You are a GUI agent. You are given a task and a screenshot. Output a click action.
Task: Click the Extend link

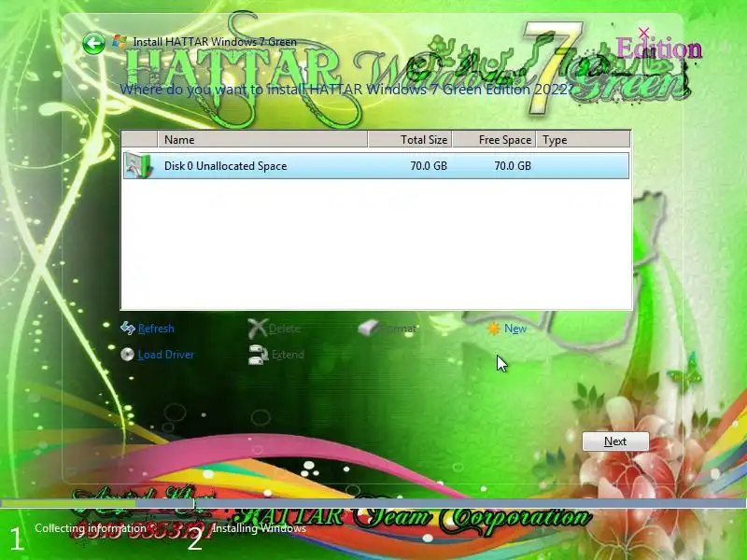pos(288,355)
